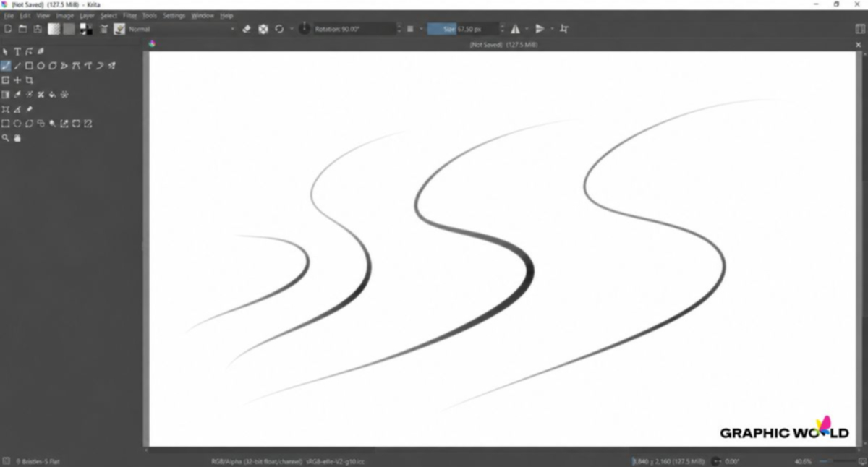This screenshot has height=467, width=868.
Task: Select the Contiguous Selection magic wand tool
Action: (x=53, y=124)
